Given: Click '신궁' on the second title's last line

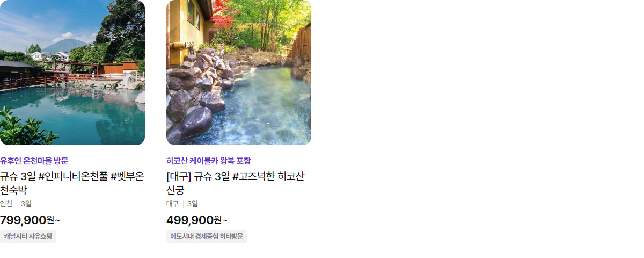Looking at the screenshot, I should pyautogui.click(x=175, y=190).
